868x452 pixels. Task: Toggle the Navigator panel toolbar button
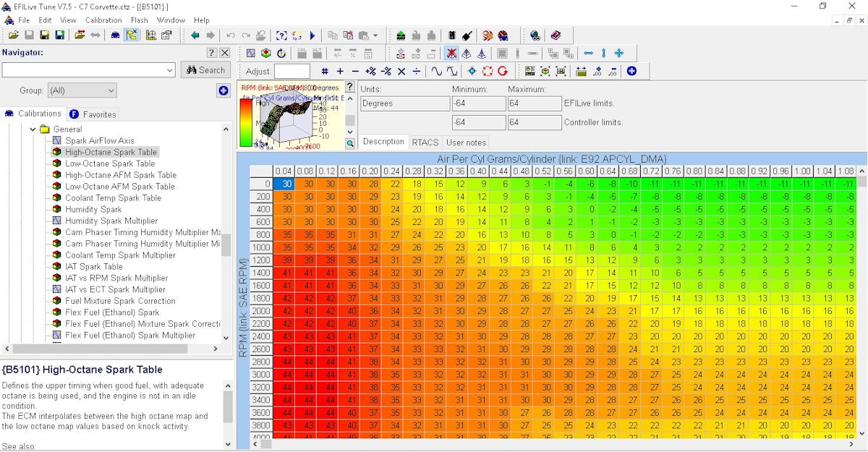point(131,35)
